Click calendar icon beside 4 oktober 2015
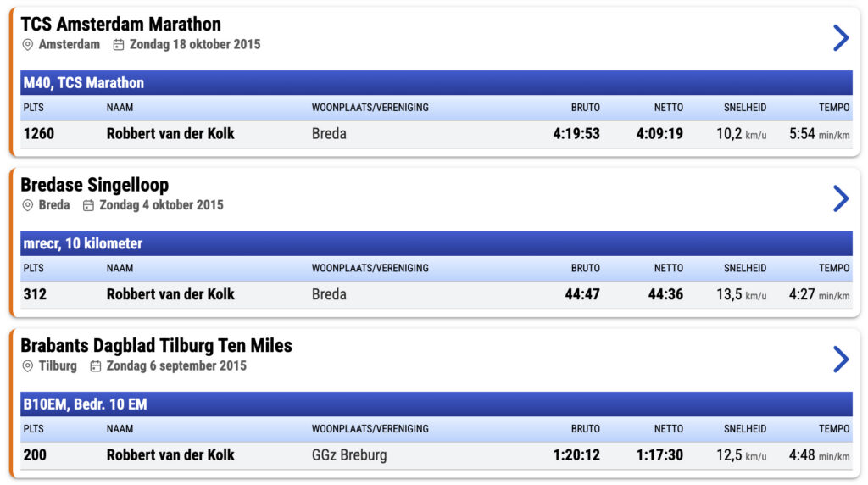This screenshot has width=868, height=485. pos(88,205)
